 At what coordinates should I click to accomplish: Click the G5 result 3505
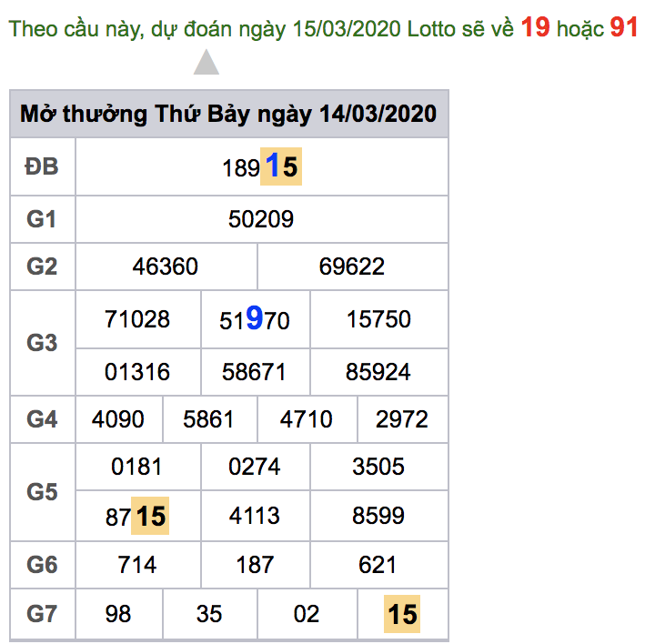point(378,467)
